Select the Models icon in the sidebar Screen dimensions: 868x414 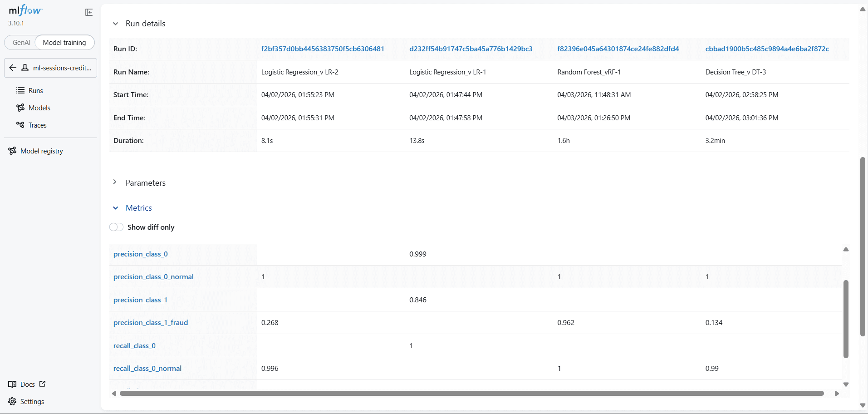[x=21, y=108]
